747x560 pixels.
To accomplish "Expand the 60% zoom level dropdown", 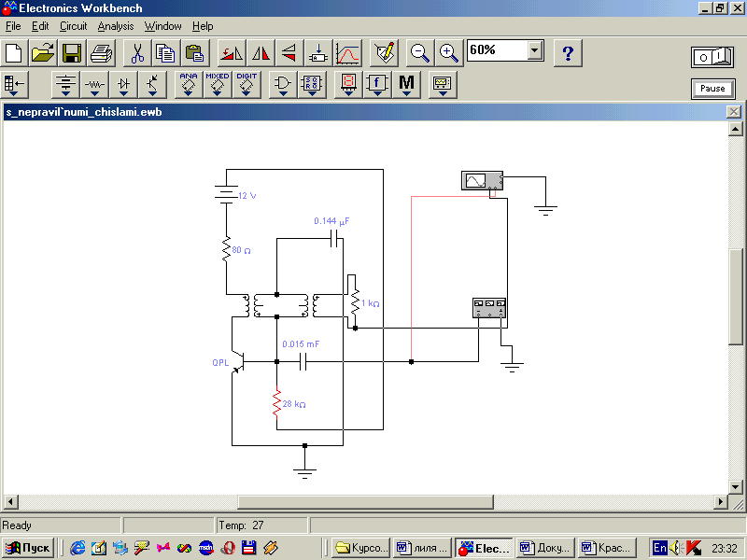I will coord(534,50).
